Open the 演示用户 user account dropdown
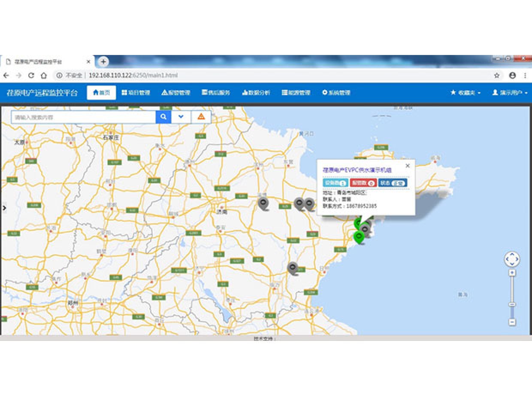The height and width of the screenshot is (395, 532). pos(510,93)
